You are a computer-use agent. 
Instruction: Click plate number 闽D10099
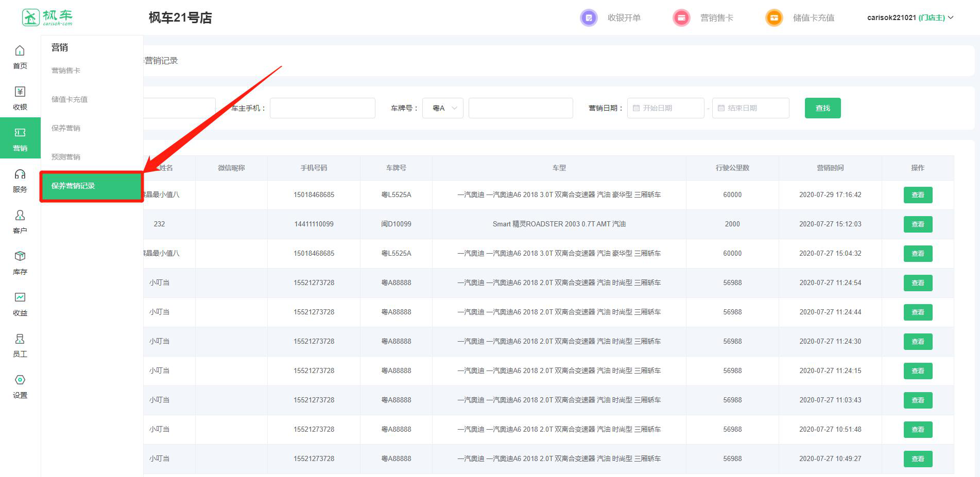point(396,224)
